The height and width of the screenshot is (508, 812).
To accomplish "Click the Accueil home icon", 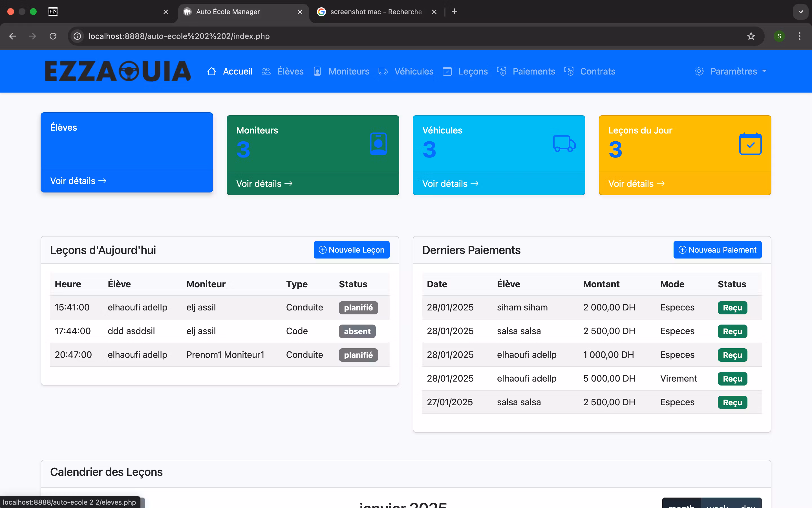I will point(211,71).
